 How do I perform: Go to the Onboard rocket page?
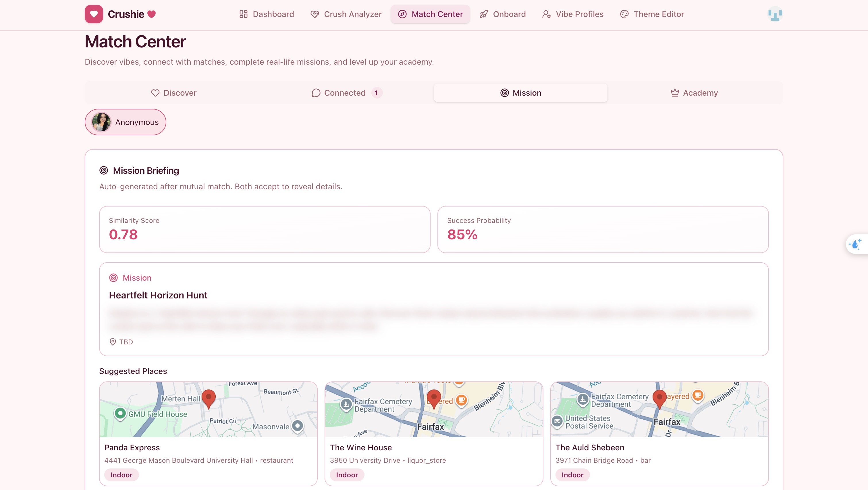click(502, 14)
